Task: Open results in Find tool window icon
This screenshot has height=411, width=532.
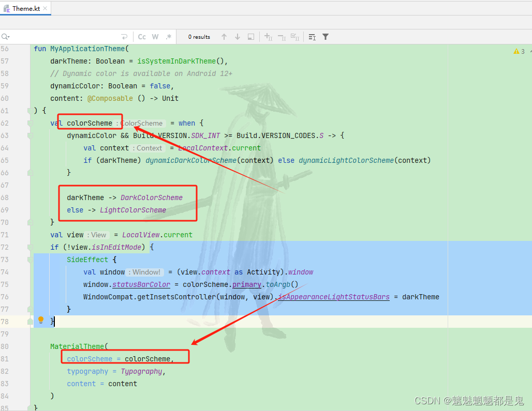Action: coord(312,37)
